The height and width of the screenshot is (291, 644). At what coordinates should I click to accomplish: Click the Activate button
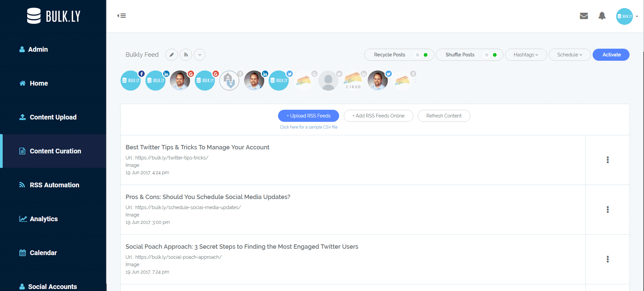[611, 55]
